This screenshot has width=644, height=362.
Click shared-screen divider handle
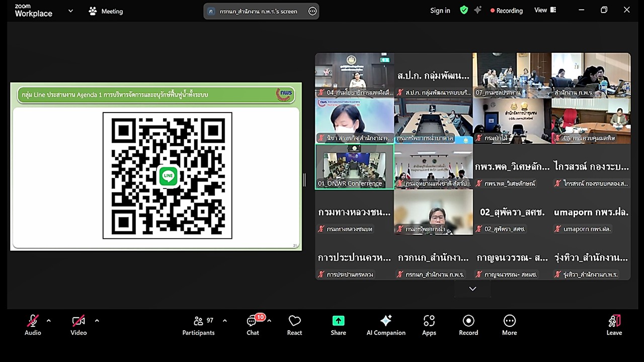[304, 179]
